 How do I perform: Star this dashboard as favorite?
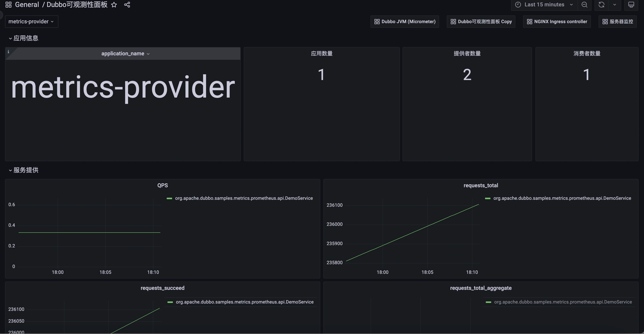point(114,5)
